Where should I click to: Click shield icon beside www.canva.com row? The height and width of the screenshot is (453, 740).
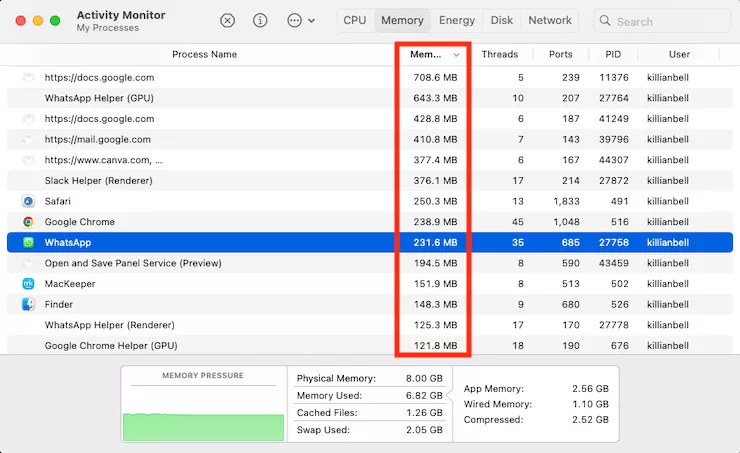click(x=28, y=160)
